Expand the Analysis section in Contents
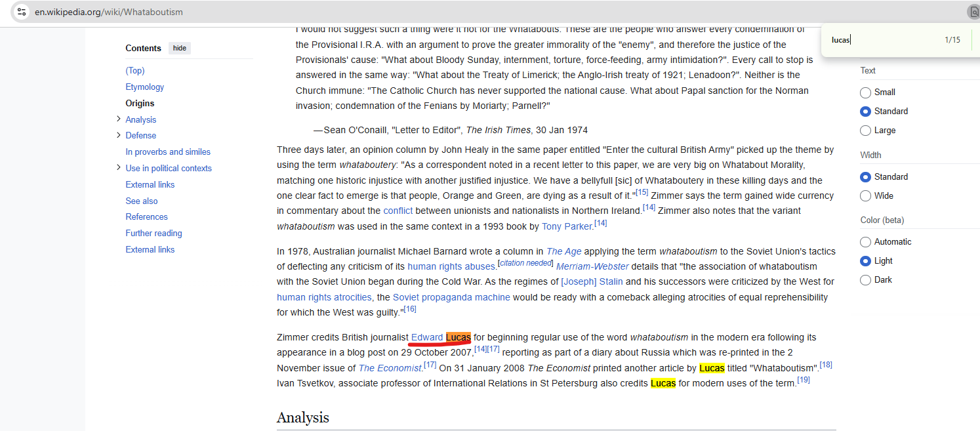The image size is (980, 431). [x=119, y=119]
